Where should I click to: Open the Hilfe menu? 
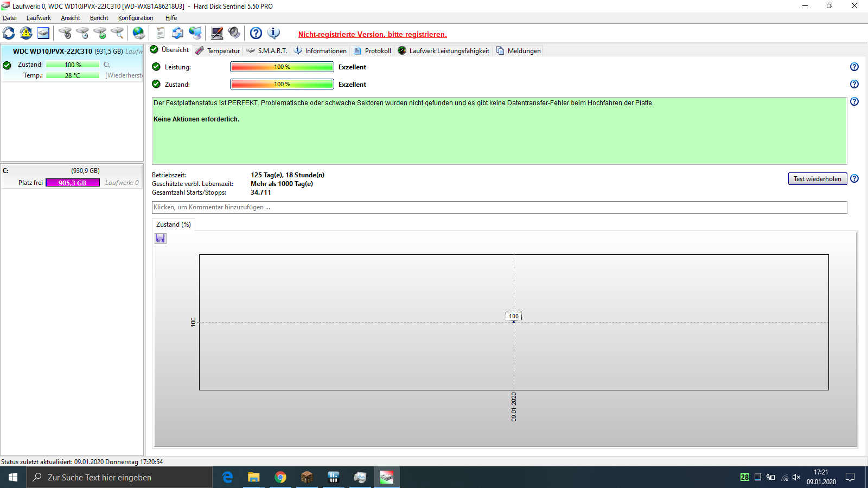171,18
